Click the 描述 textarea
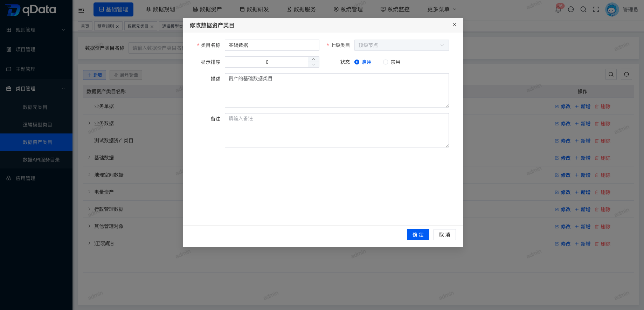 337,90
